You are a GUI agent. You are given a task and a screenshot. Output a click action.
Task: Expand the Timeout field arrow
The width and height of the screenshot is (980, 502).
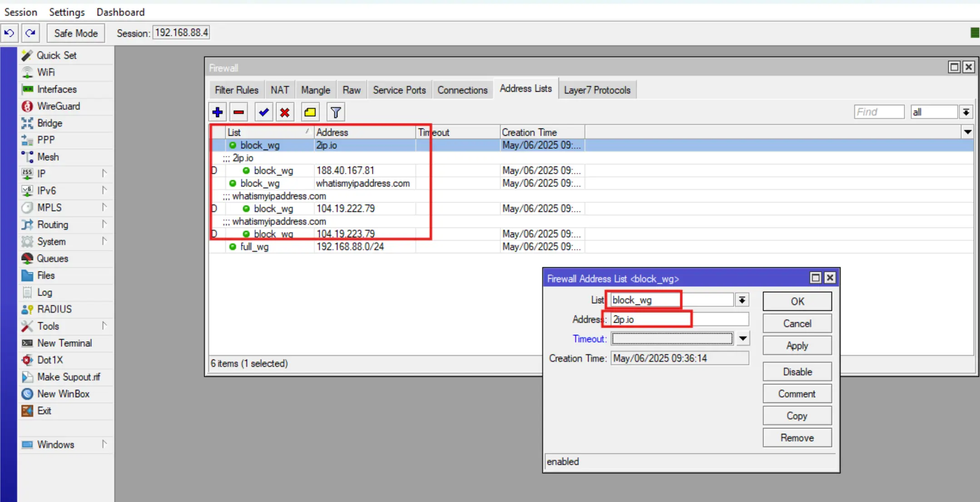coord(742,339)
